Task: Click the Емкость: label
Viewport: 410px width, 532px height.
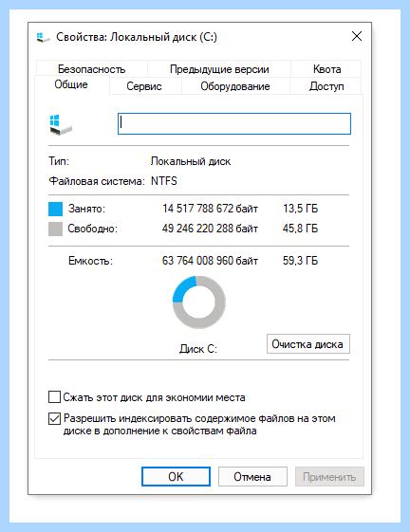Action: tap(90, 261)
